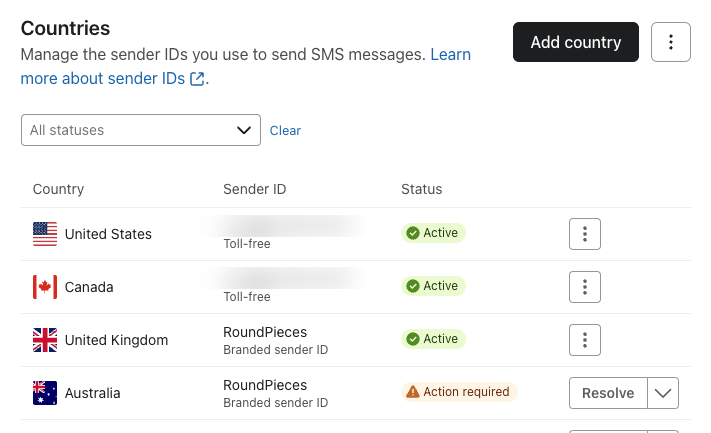Click the Active status badge for United States

[x=433, y=233]
